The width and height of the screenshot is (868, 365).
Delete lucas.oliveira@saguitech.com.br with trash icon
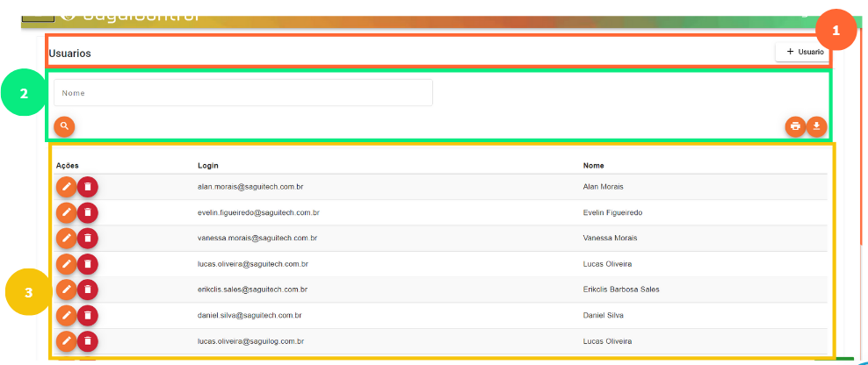(x=88, y=264)
